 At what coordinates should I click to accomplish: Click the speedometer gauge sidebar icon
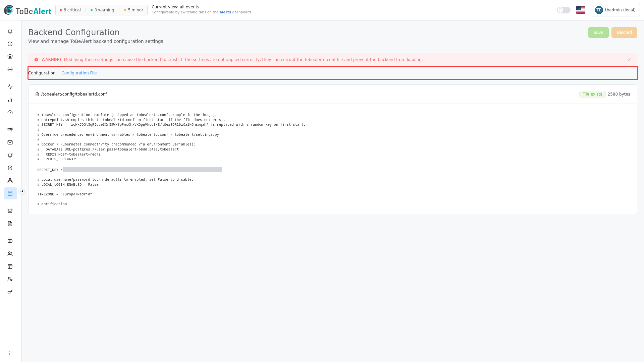(10, 112)
